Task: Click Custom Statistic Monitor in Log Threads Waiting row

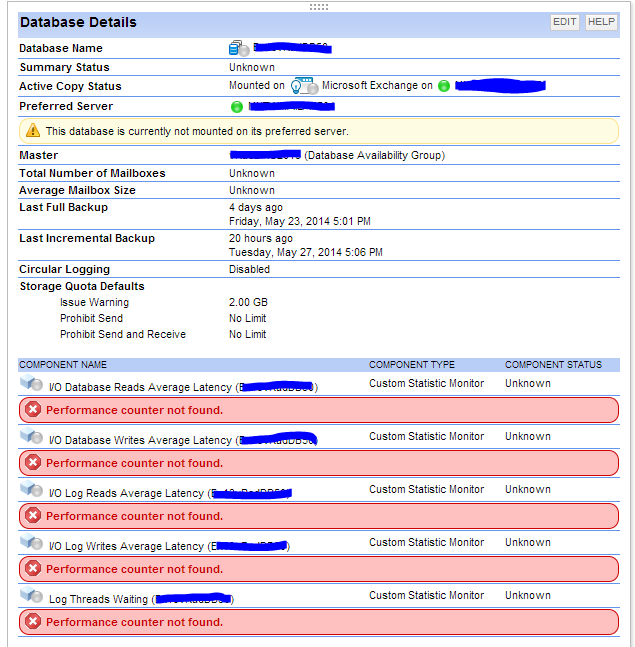Action: [426, 595]
